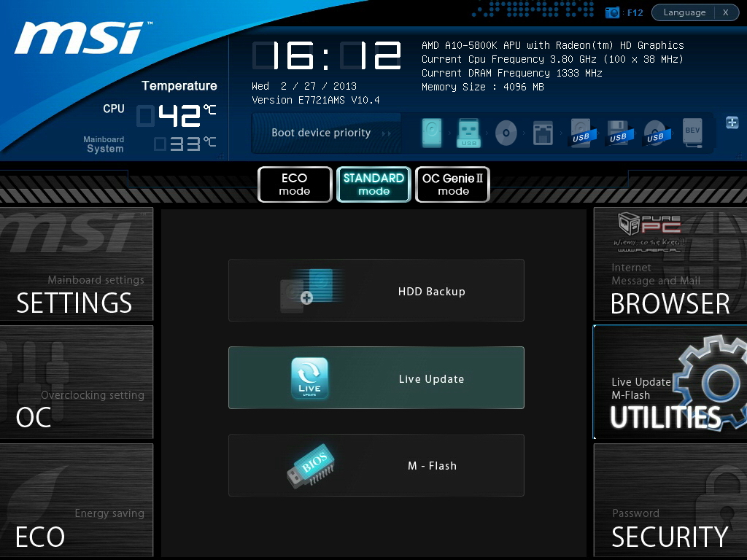Launch M - Flash utility
747x560 pixels.
[376, 465]
